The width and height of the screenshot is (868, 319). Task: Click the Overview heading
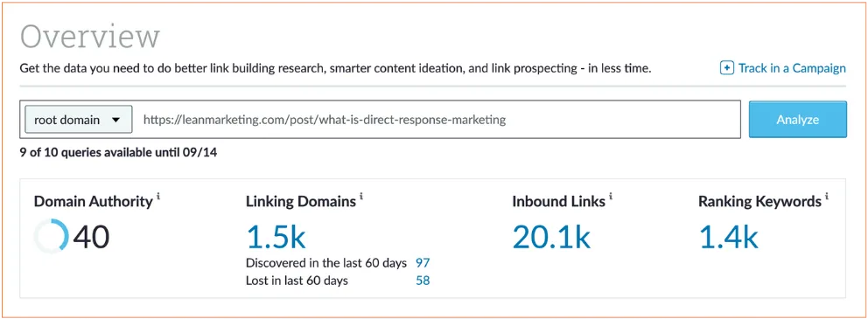[x=90, y=37]
